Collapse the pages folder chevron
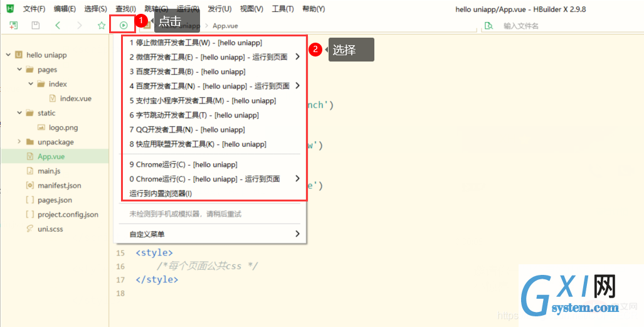Screen dimensions: 644x327 point(19,70)
